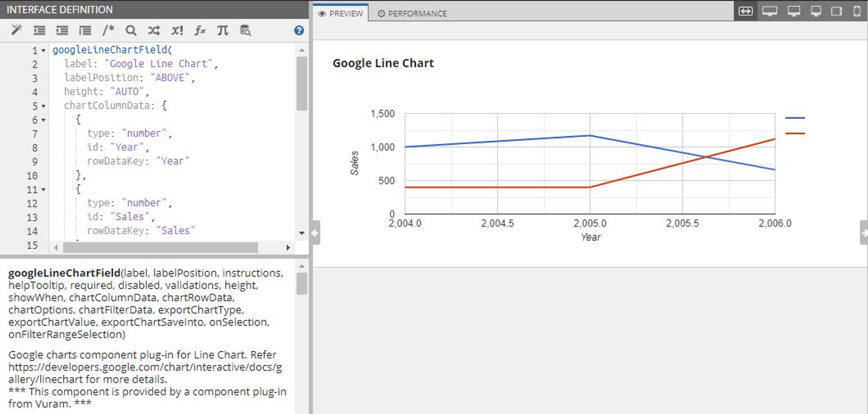Screen dimensions: 868x414
Task: Click the rowDataKey "Sales" value
Action: 176,231
